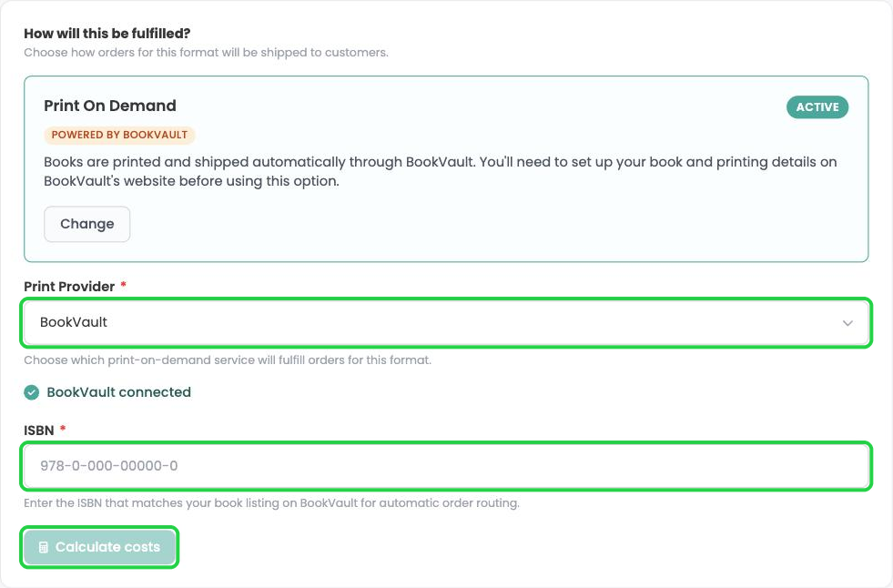Click the Change button

(x=87, y=224)
